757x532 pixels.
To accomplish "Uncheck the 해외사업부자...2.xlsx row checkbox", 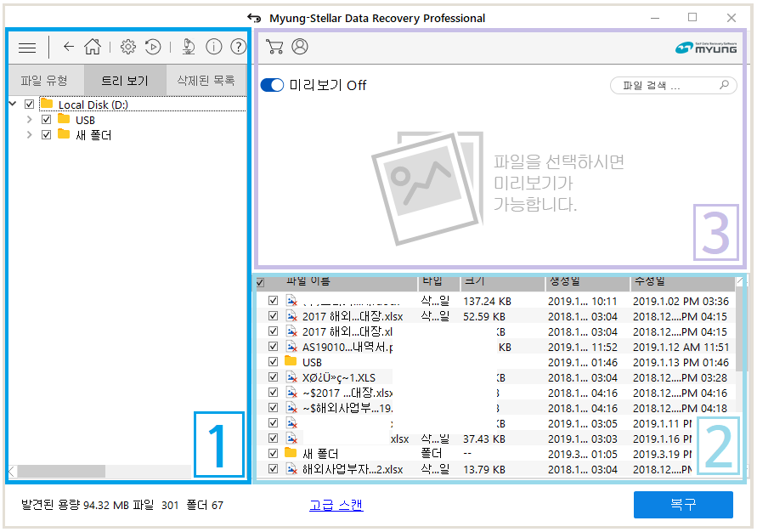I will (x=274, y=469).
